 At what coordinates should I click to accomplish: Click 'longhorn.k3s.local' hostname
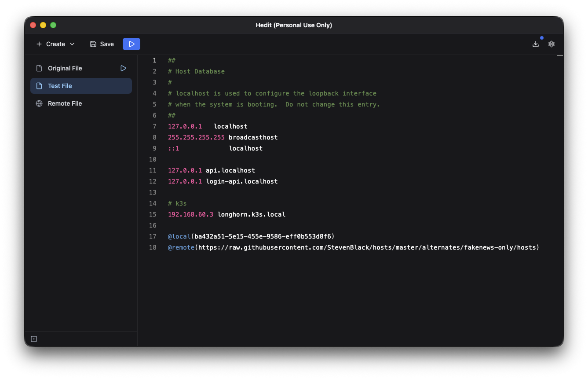point(252,214)
